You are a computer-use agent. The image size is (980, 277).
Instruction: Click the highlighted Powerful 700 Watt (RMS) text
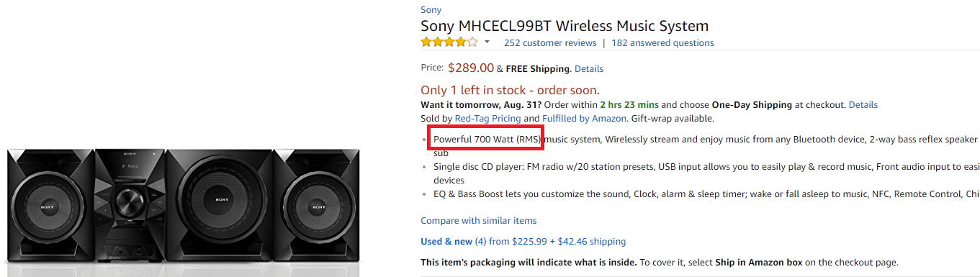click(x=487, y=139)
